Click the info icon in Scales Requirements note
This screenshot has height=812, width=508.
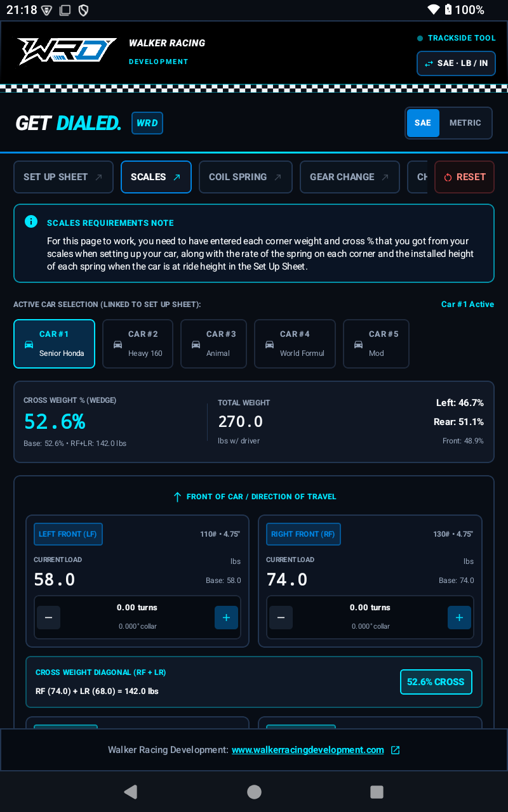pos(30,221)
